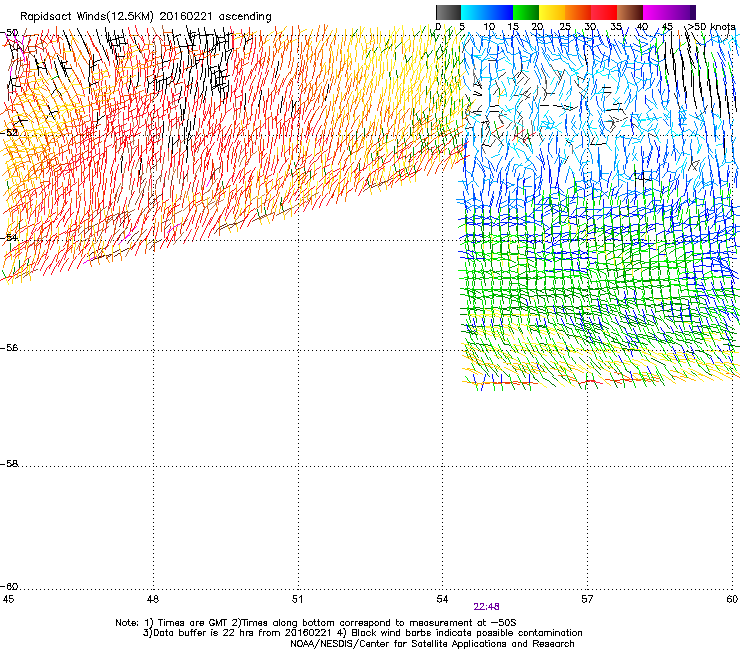
Task: Click the legend tick label 10
Action: 489,27
